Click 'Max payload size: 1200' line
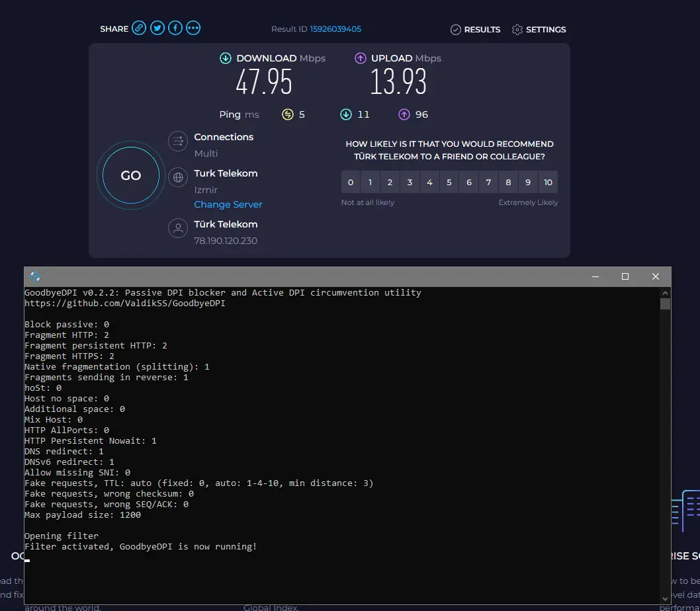700x611 pixels. coord(83,514)
